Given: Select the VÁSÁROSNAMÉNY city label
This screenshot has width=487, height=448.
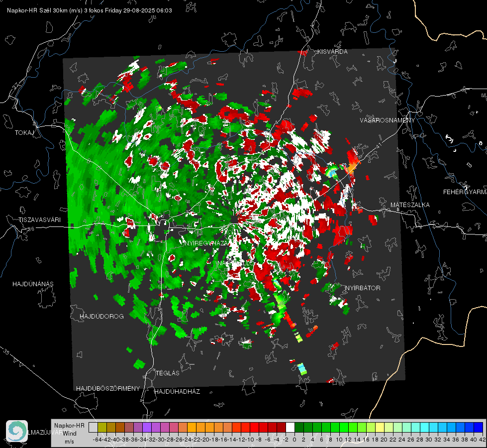Looking at the screenshot, I should [388, 120].
